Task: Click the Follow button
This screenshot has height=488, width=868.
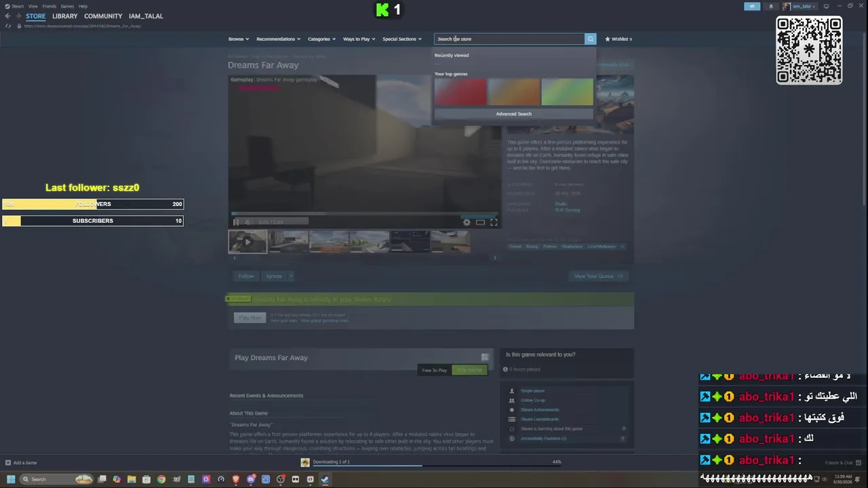Action: 246,276
